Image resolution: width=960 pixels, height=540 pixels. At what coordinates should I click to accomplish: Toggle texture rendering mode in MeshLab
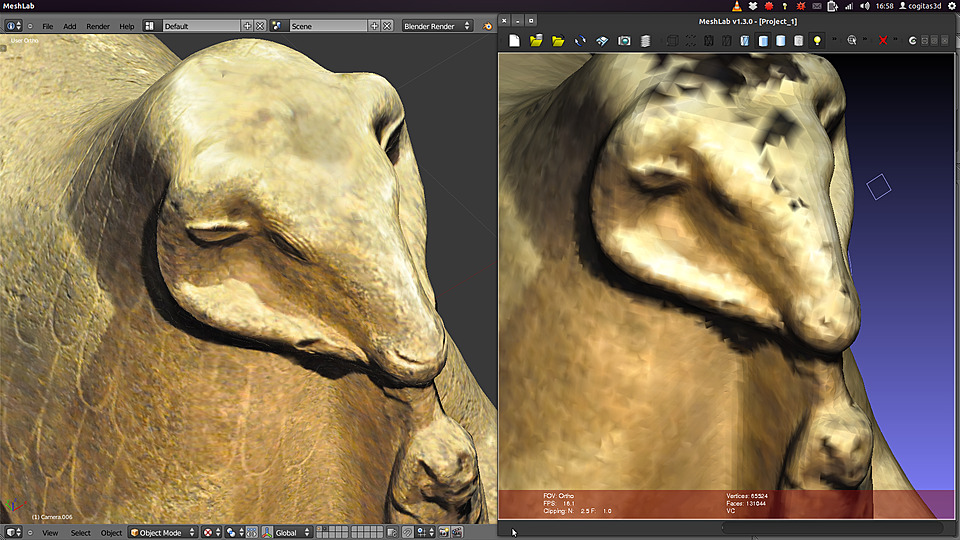798,40
